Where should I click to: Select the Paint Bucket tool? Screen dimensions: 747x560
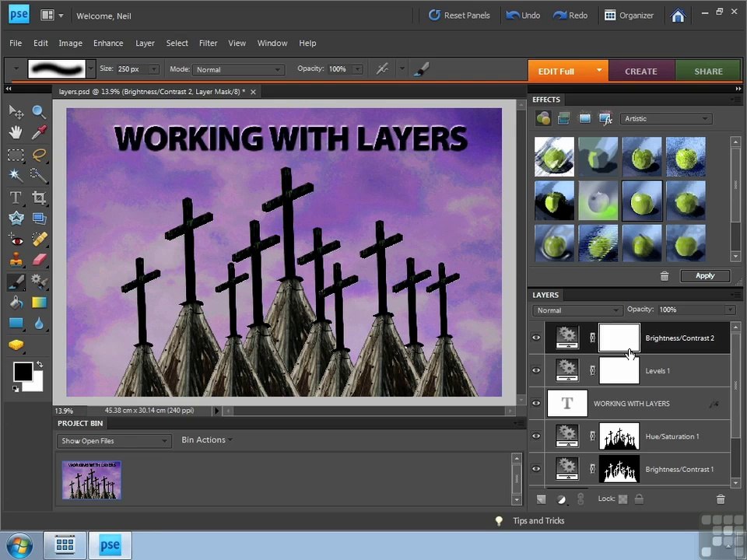pyautogui.click(x=16, y=302)
